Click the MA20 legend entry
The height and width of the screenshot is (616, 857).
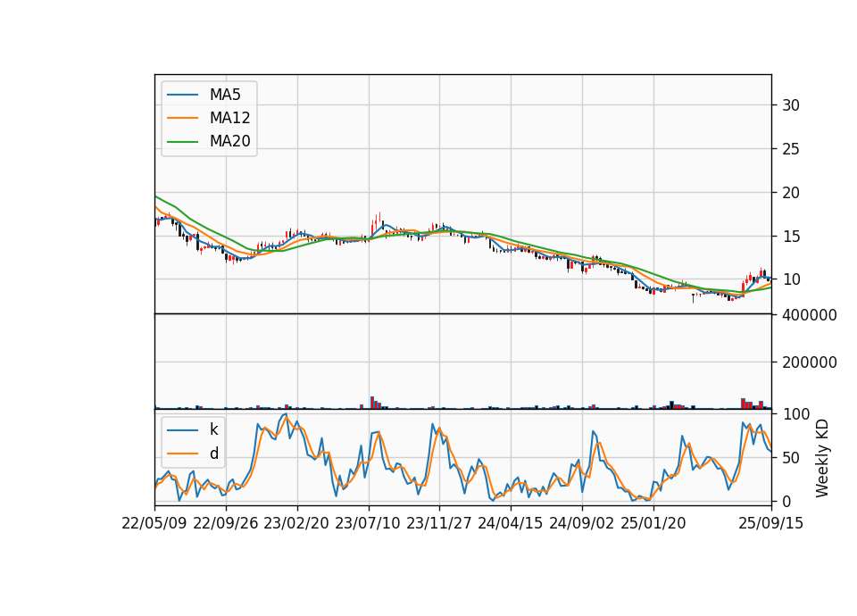(208, 141)
